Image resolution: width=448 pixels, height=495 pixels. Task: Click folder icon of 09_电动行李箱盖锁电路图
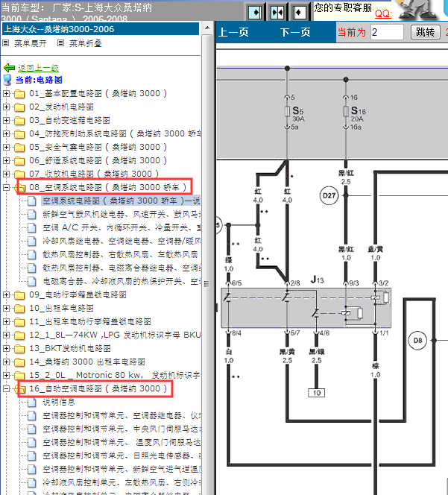(19, 295)
